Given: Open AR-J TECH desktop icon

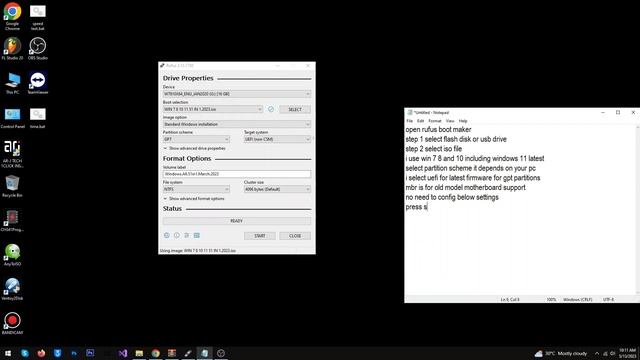Looking at the screenshot, I should pos(12,154).
